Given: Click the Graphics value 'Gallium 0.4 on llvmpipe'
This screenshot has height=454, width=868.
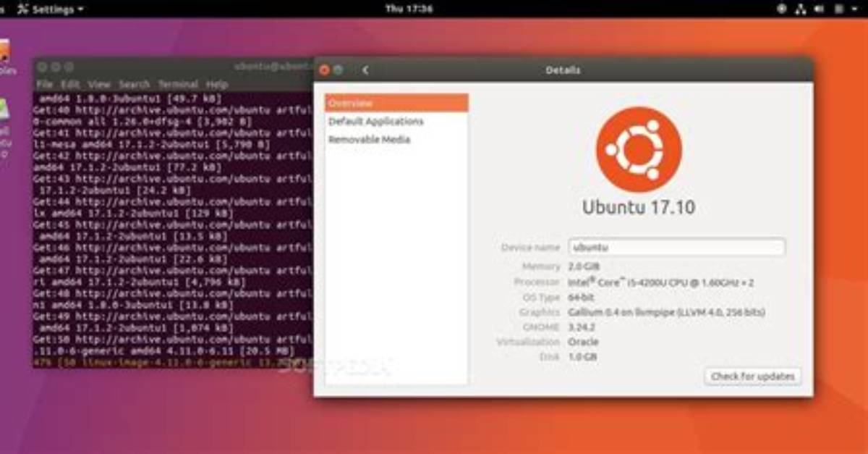Looking at the screenshot, I should (x=667, y=312).
